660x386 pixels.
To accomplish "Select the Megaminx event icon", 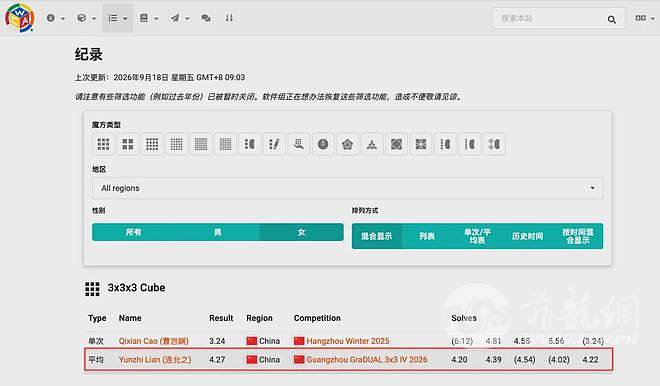I will pyautogui.click(x=347, y=144).
